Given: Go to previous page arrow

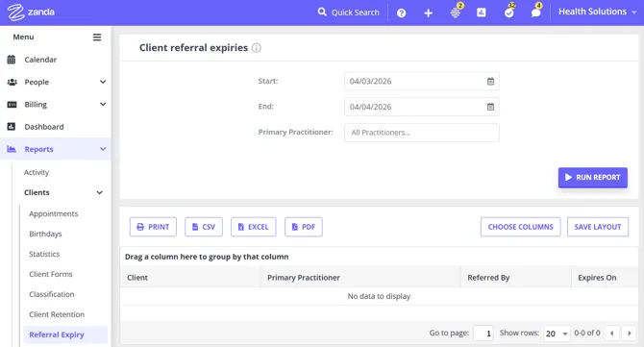Looking at the screenshot, I should tap(612, 333).
